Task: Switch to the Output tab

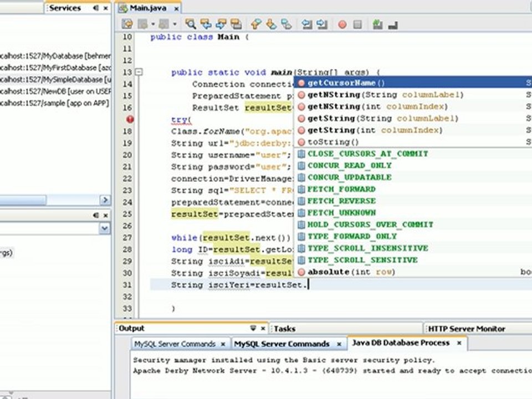Action: click(x=132, y=329)
